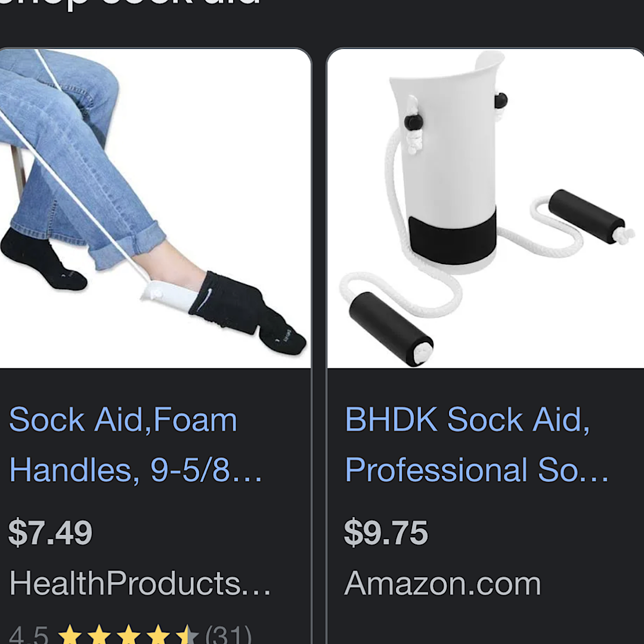Click the first gold rating star

click(x=70, y=634)
